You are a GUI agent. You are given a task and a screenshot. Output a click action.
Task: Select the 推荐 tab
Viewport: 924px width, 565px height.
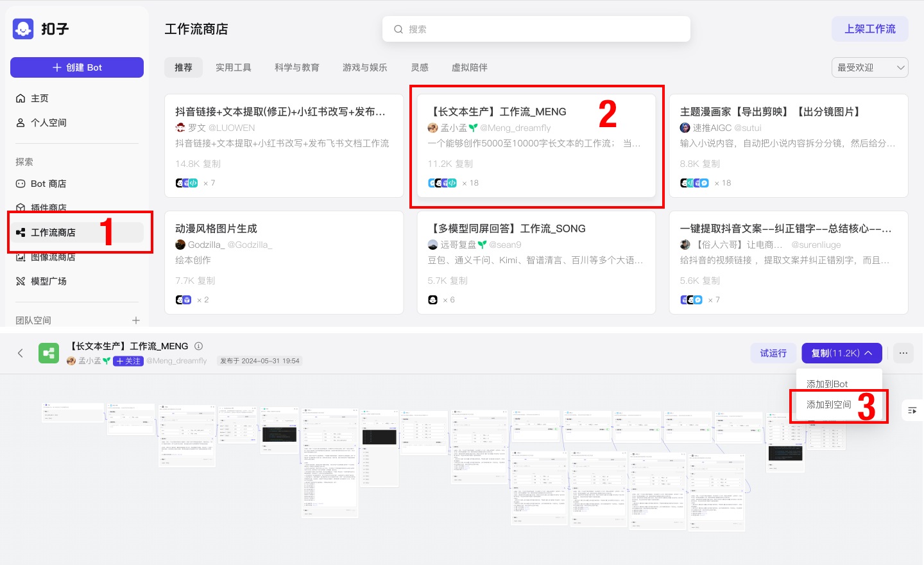(x=184, y=67)
